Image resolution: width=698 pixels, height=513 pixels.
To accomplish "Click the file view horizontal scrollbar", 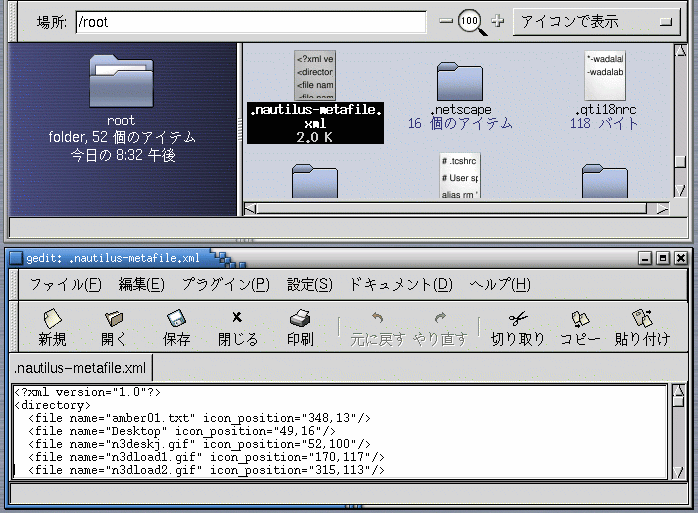I will click(x=450, y=208).
